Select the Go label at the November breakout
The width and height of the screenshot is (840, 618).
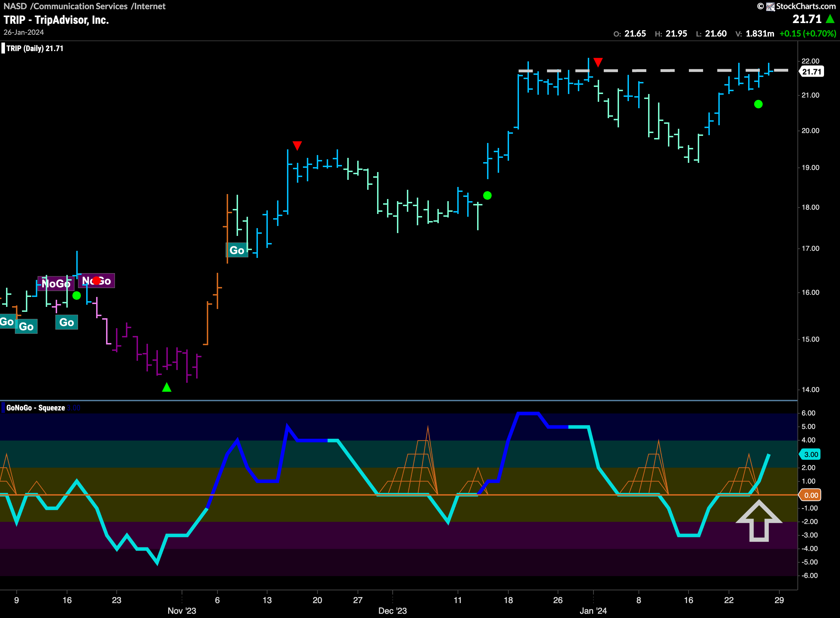coord(237,250)
